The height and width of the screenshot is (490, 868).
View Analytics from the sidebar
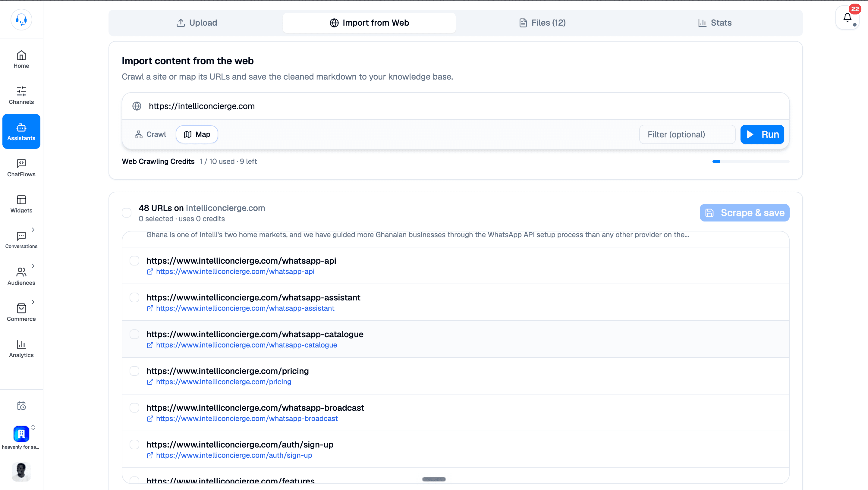(x=21, y=348)
